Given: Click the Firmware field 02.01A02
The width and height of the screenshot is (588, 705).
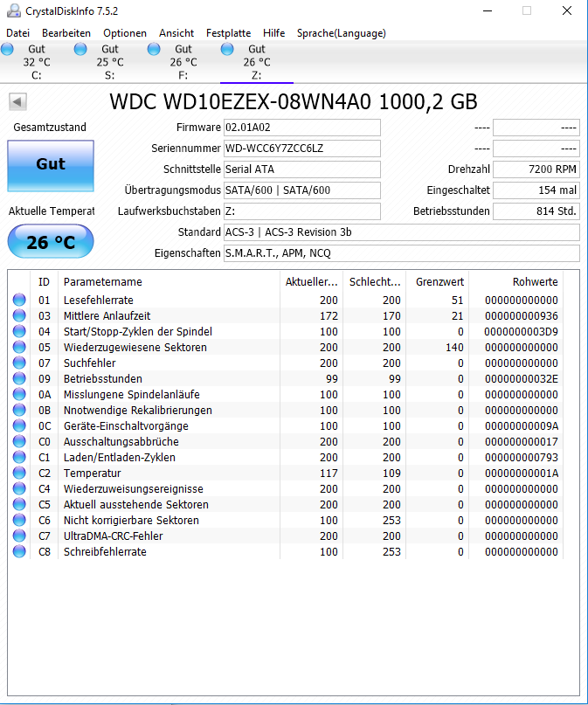Looking at the screenshot, I should coord(302,128).
